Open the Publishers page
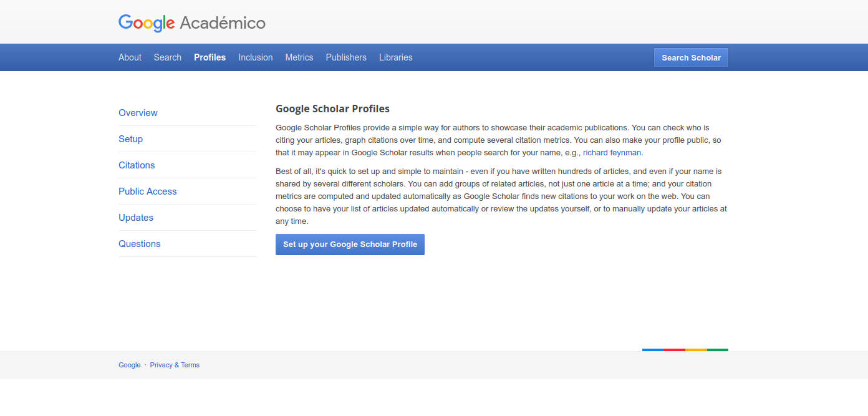Image resolution: width=868 pixels, height=416 pixels. (346, 57)
